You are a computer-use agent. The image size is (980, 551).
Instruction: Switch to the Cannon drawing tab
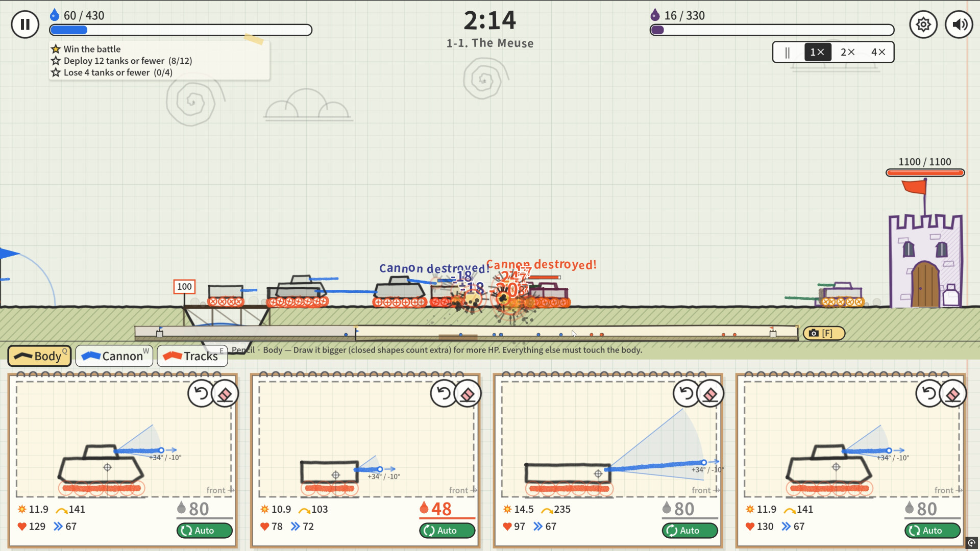(x=114, y=356)
